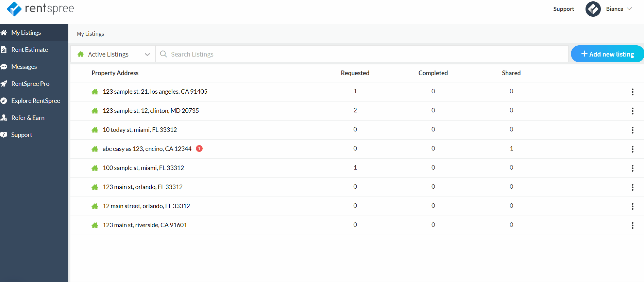Expand the Bianca account chevron
644x282 pixels.
pyautogui.click(x=629, y=9)
